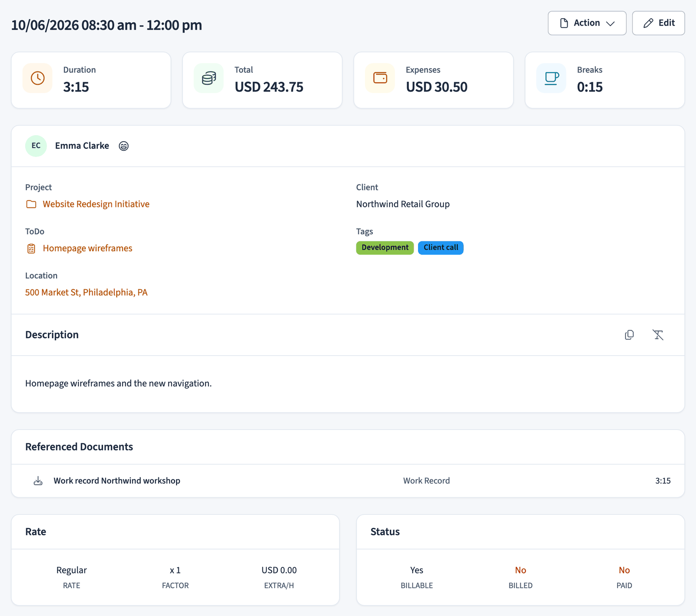Click the smiley mood icon beside Emma Clarke
This screenshot has height=616, width=696.
[124, 146]
